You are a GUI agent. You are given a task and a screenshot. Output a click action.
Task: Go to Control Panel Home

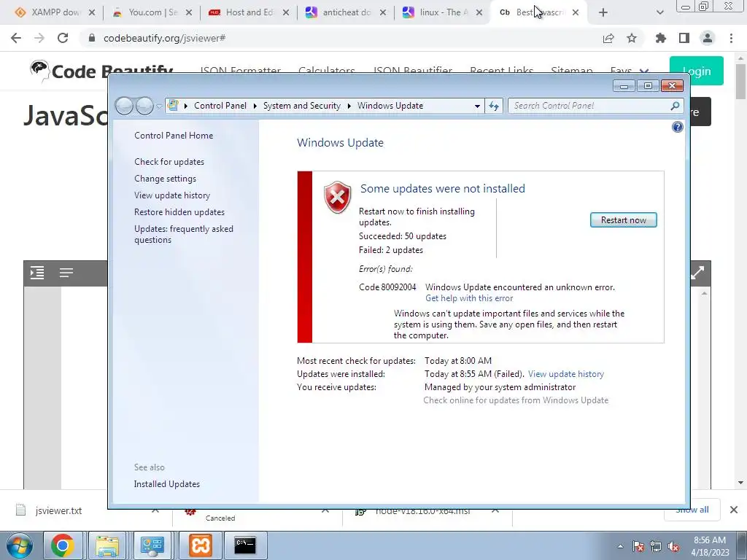174,135
